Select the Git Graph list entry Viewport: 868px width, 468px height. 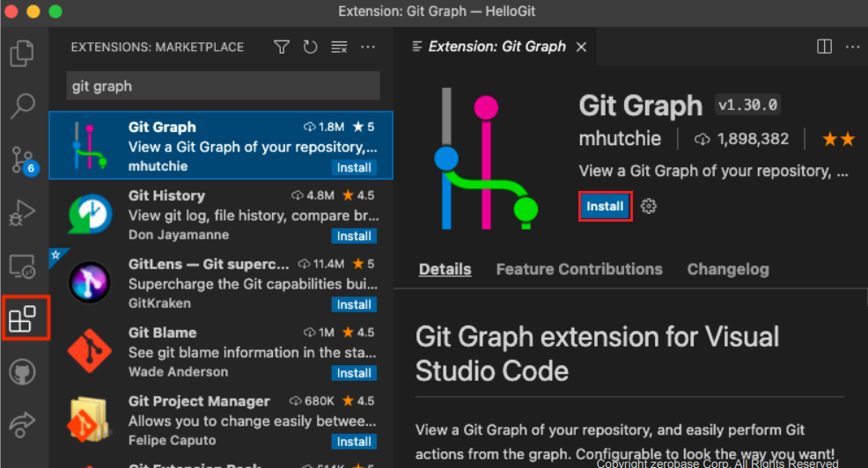221,145
